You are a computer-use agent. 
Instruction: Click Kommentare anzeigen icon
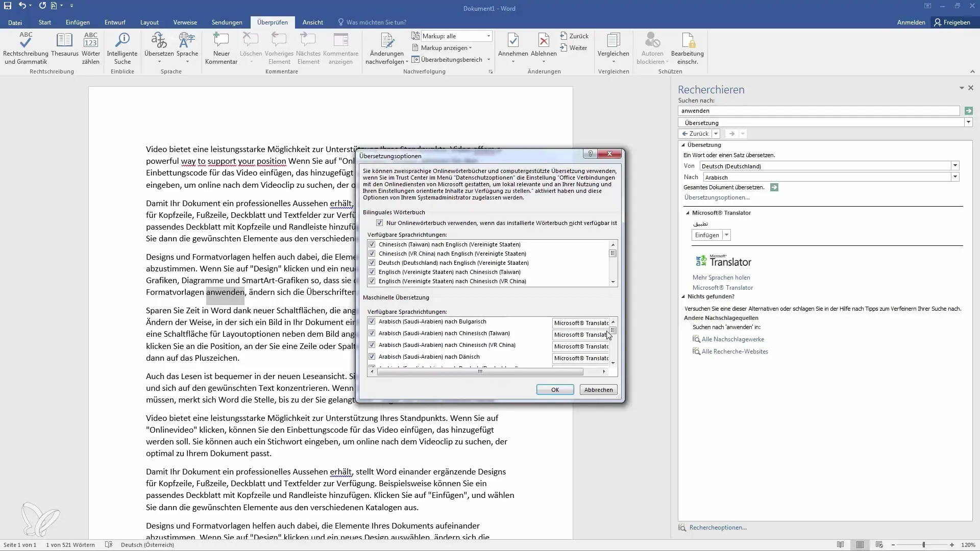(x=340, y=48)
